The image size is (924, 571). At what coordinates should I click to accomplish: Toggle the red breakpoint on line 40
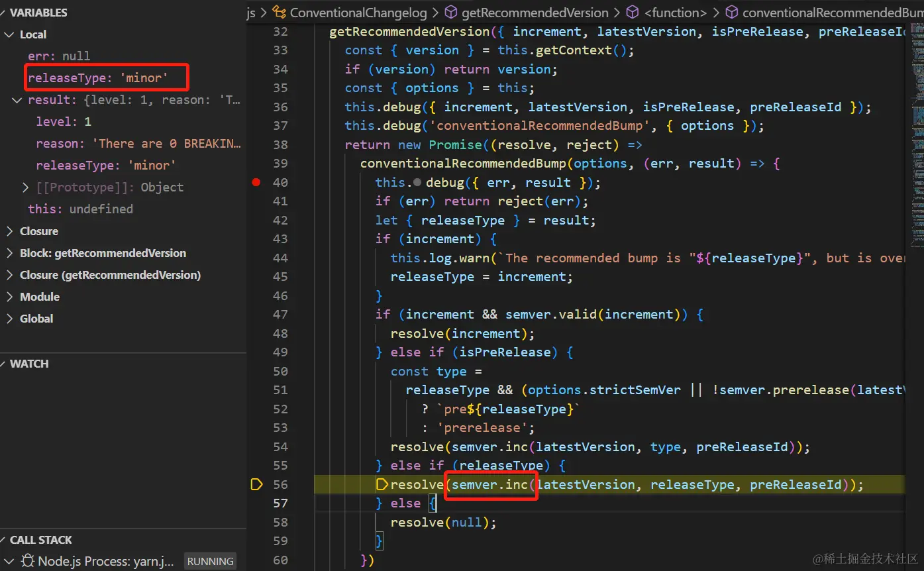tap(256, 182)
